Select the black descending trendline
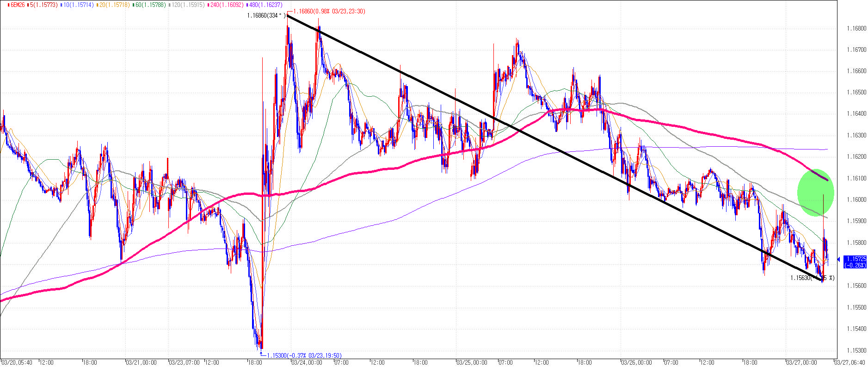 tap(555, 148)
